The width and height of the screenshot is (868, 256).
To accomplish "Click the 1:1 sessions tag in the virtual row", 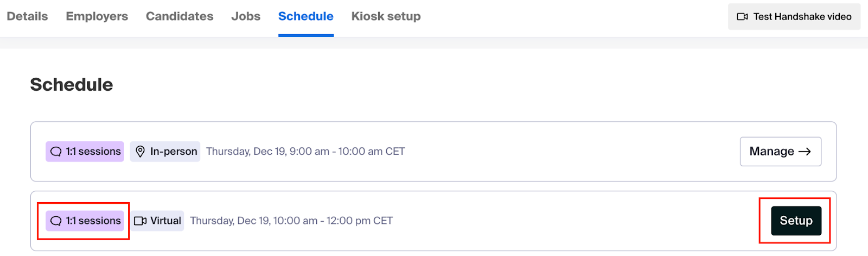I will click(85, 221).
